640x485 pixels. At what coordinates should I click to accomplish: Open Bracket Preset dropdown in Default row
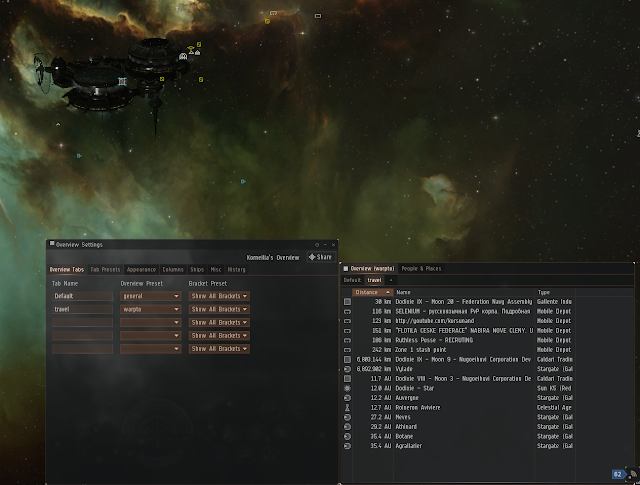coord(219,296)
